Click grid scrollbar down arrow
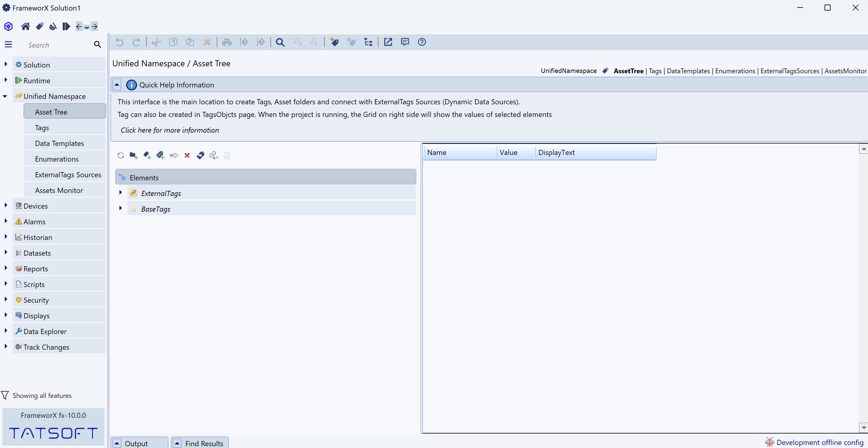Screen dimensions: 868x448 863,427
